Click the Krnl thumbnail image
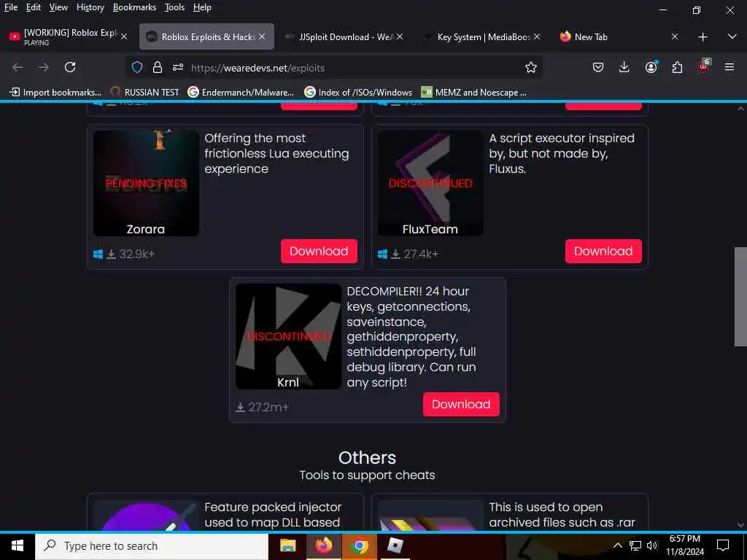 tap(288, 336)
